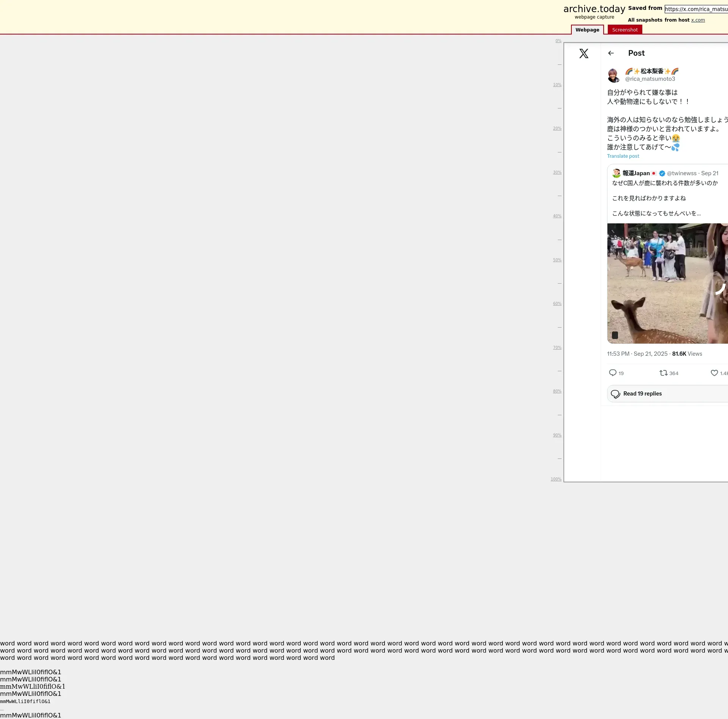
Task: Click the reply bubble icon showing 19
Action: 612,373
